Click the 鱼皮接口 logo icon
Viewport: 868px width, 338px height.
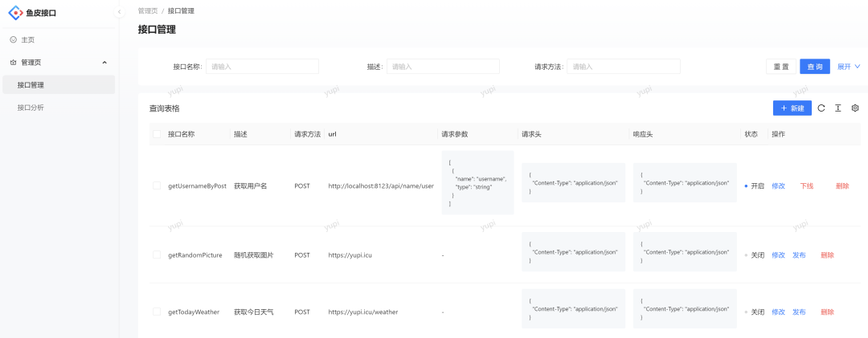tap(15, 13)
